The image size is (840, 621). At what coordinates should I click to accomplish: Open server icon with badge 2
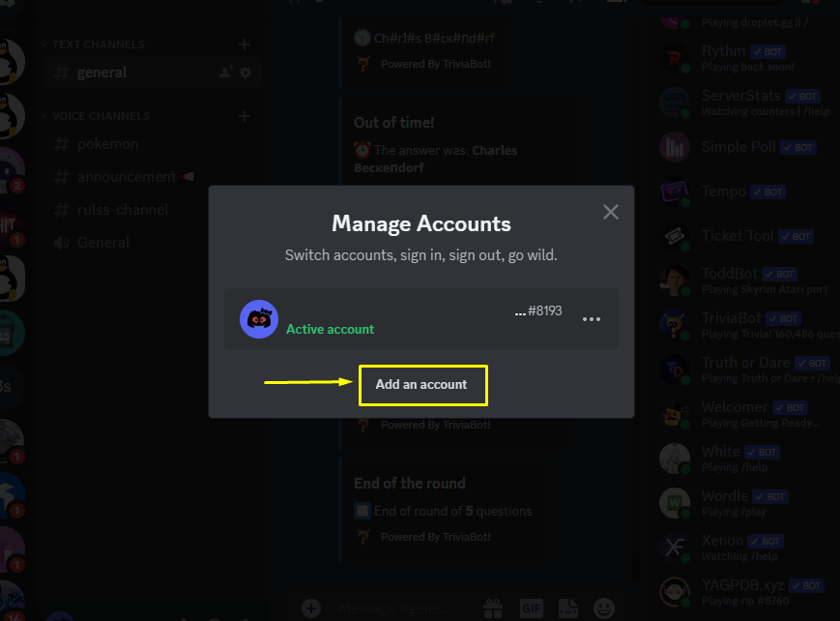(10, 170)
